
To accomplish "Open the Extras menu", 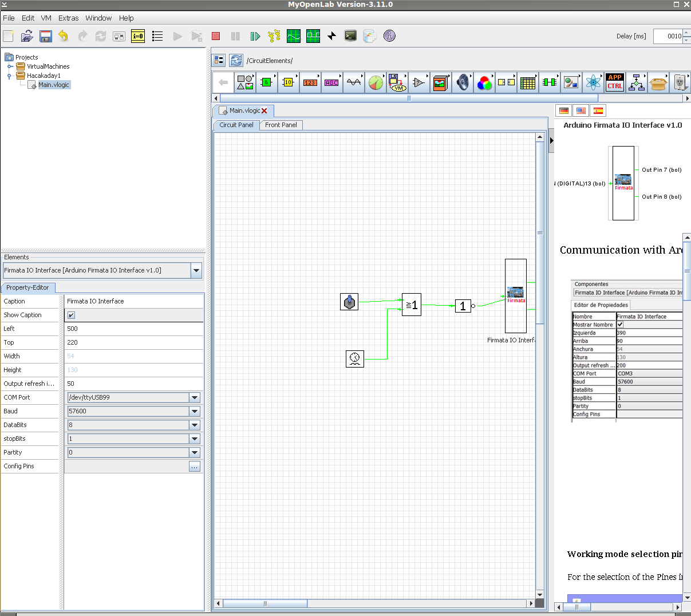I will point(68,18).
